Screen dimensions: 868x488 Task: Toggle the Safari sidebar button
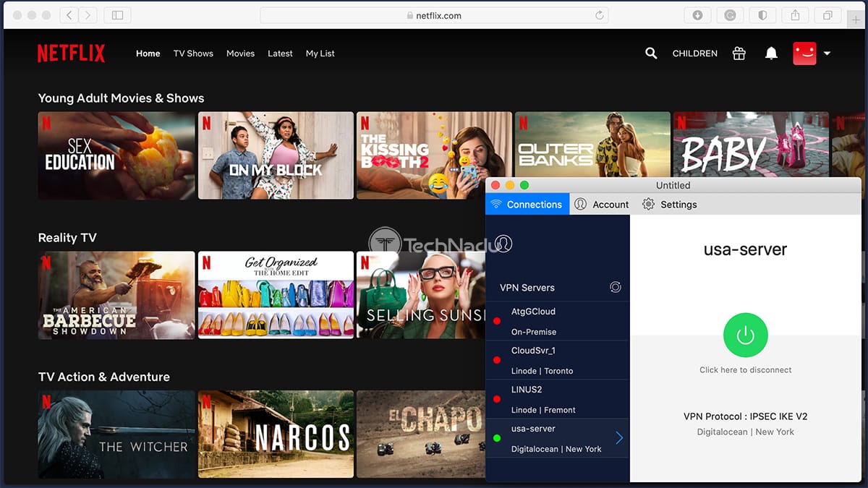point(117,15)
